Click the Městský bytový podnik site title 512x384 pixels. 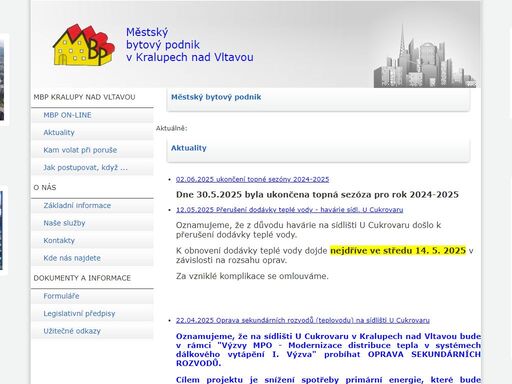(x=189, y=45)
